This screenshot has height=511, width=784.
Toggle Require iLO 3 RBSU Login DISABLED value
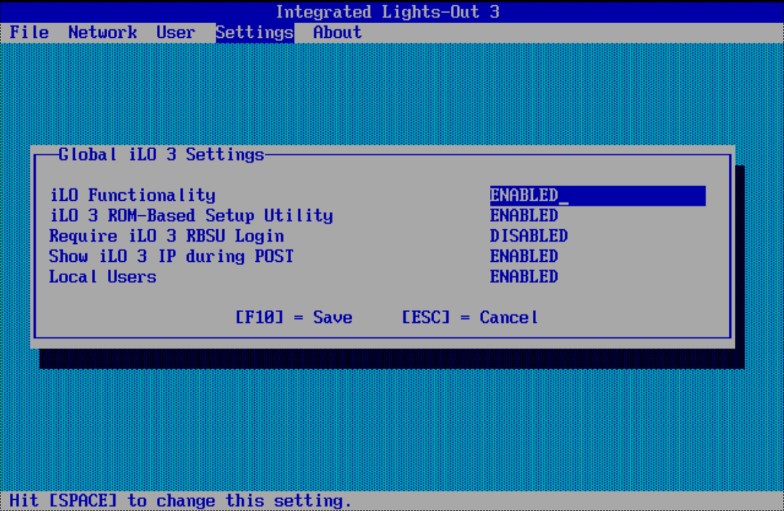point(528,236)
